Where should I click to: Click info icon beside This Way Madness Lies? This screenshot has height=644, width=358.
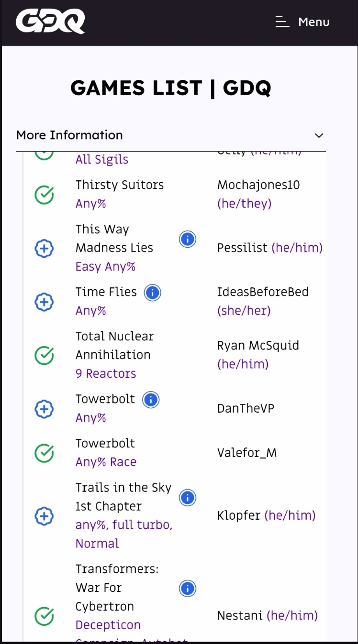point(188,239)
